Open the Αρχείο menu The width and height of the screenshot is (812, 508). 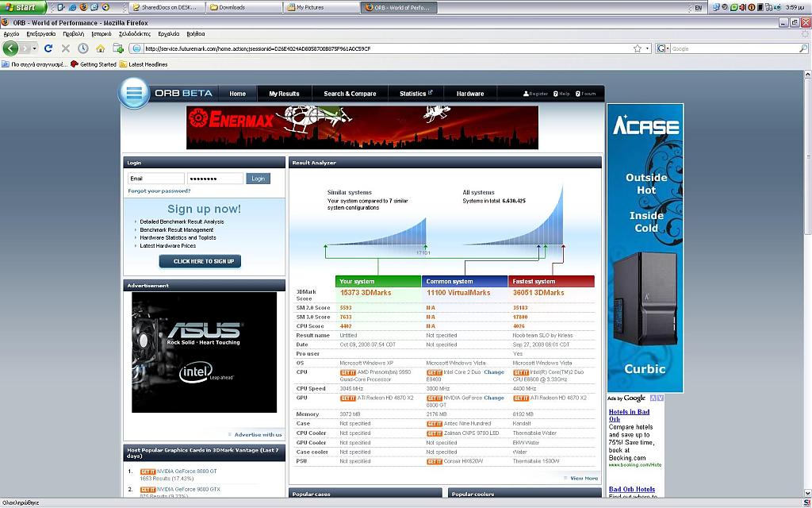pyautogui.click(x=11, y=33)
